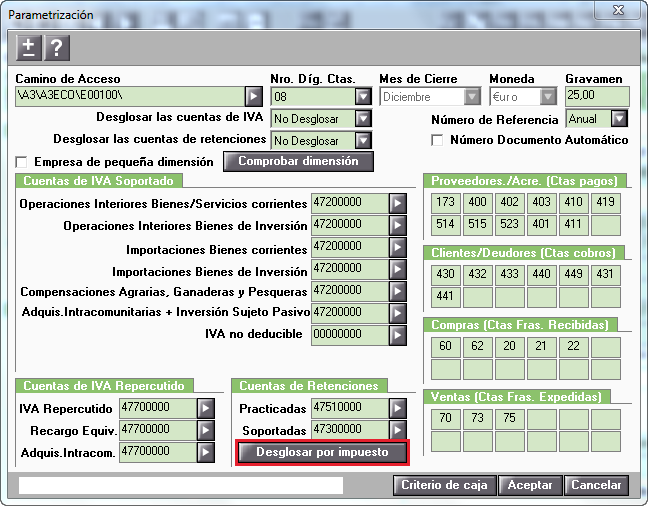Select Proveedores account cell 402
Screen dimensions: 648x506
coord(510,203)
